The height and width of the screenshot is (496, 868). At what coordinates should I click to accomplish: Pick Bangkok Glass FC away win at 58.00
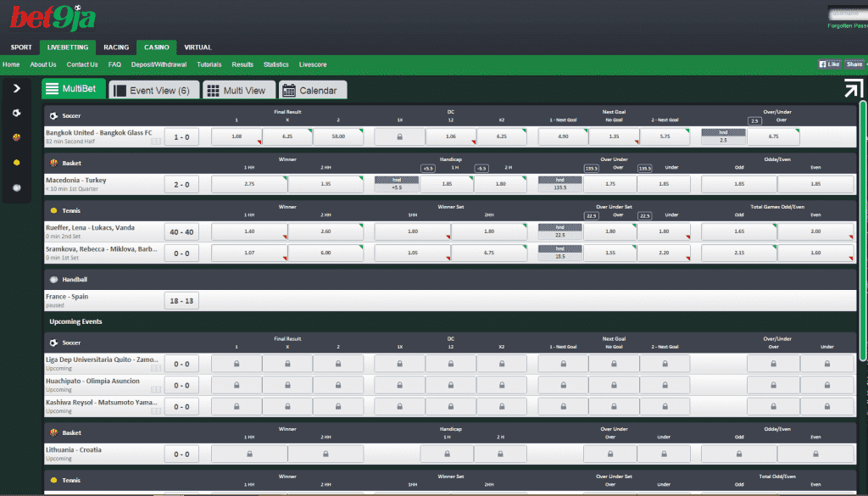tap(338, 137)
